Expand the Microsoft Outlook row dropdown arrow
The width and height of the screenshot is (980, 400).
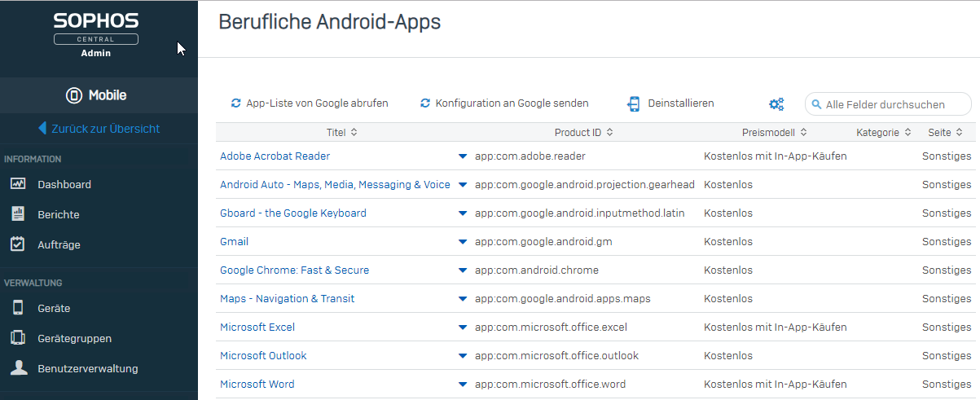click(463, 356)
